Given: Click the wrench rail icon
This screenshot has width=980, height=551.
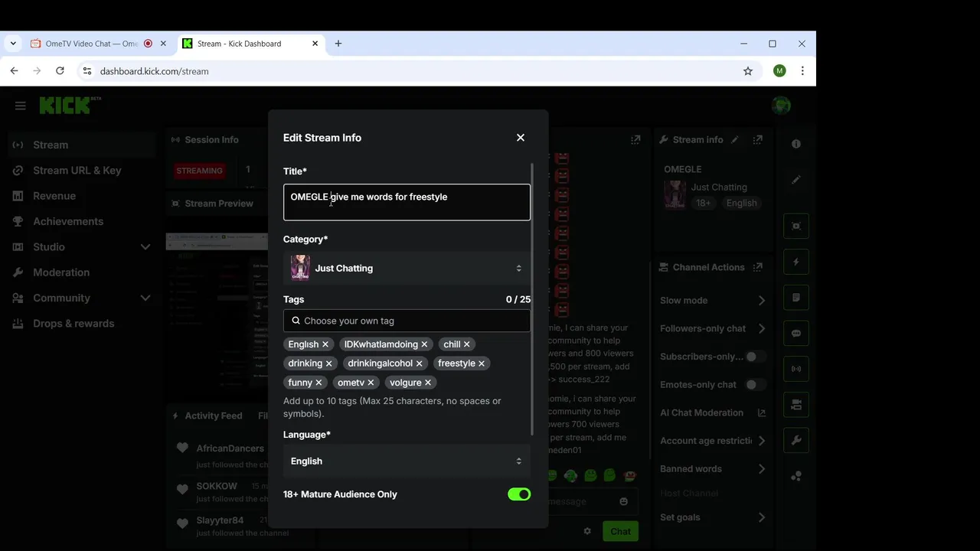Looking at the screenshot, I should click(796, 440).
